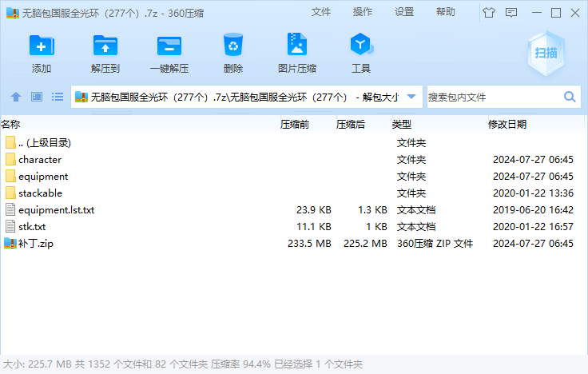Navigate up with the up-arrow icon
The image size is (588, 374).
[15, 97]
